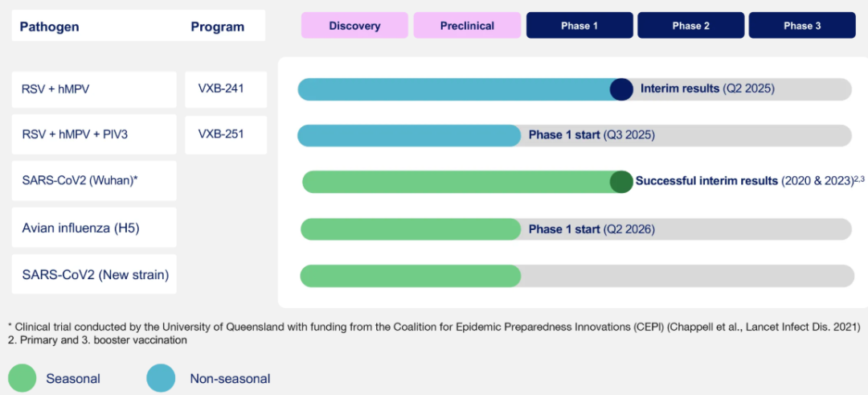Click the Phase 1 start Q2 2026 label
This screenshot has width=868, height=395.
click(592, 228)
